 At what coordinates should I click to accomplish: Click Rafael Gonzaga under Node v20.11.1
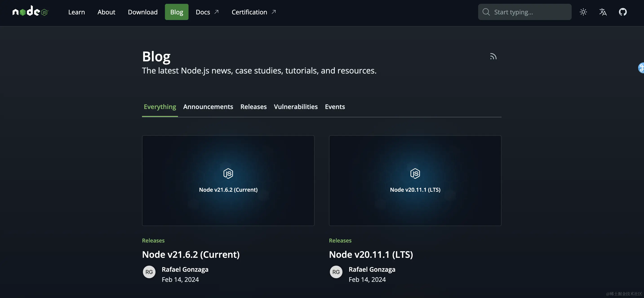pyautogui.click(x=372, y=269)
